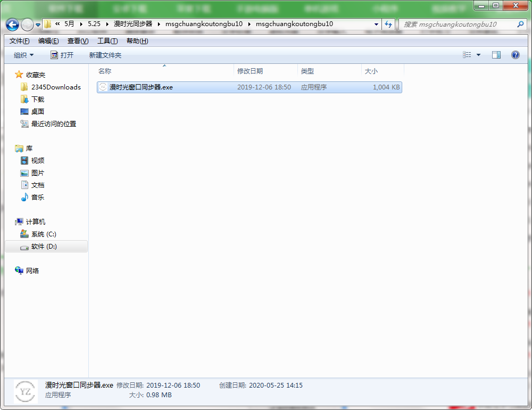
Task: Toggle the preview pane icon
Action: click(x=496, y=55)
